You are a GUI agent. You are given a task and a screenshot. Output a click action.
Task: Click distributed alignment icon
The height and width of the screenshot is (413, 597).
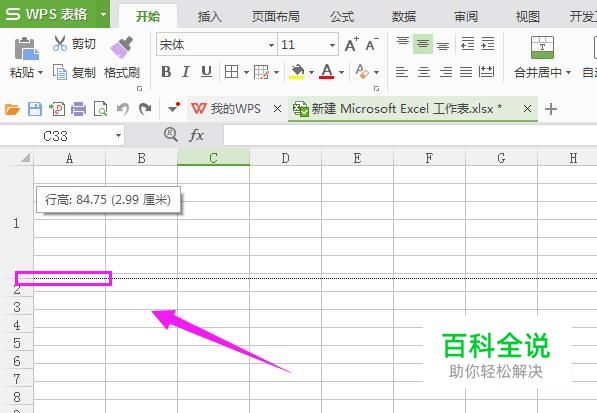487,72
